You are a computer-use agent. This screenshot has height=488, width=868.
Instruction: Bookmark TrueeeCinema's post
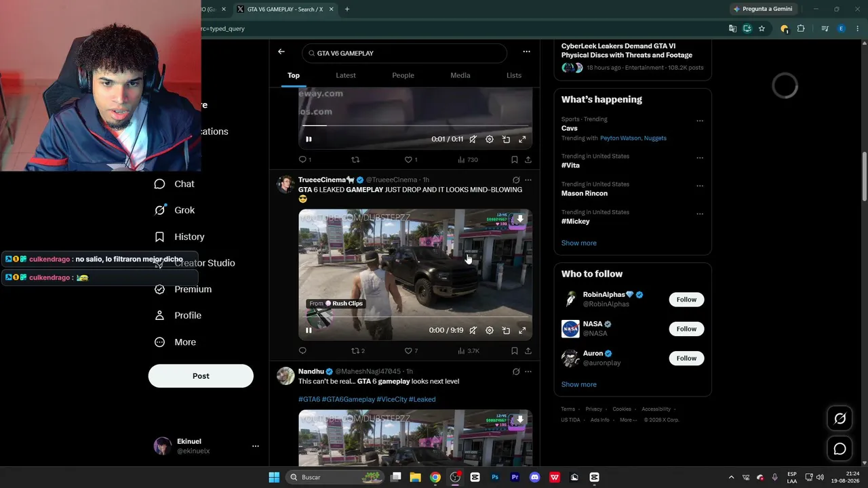pyautogui.click(x=515, y=351)
